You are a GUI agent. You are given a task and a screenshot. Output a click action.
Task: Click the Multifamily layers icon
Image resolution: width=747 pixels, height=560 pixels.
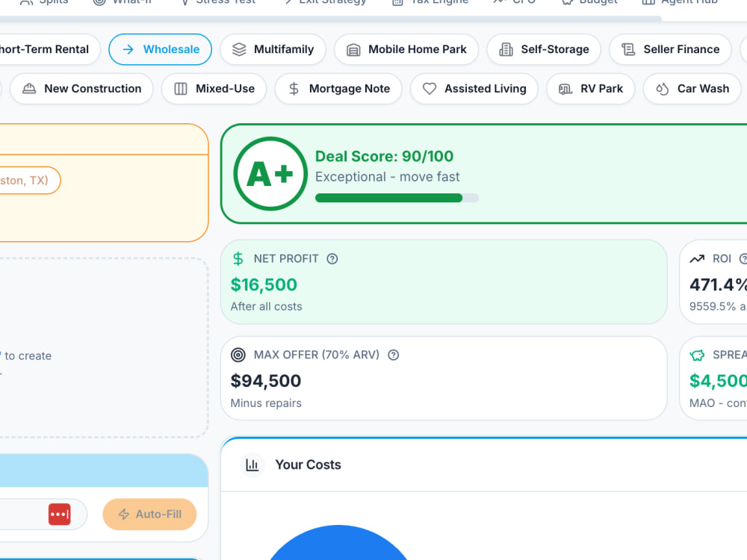239,49
